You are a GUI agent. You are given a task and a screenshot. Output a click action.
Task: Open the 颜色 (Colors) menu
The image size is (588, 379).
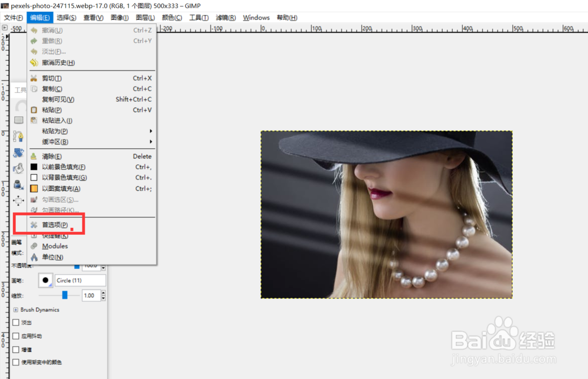click(172, 18)
